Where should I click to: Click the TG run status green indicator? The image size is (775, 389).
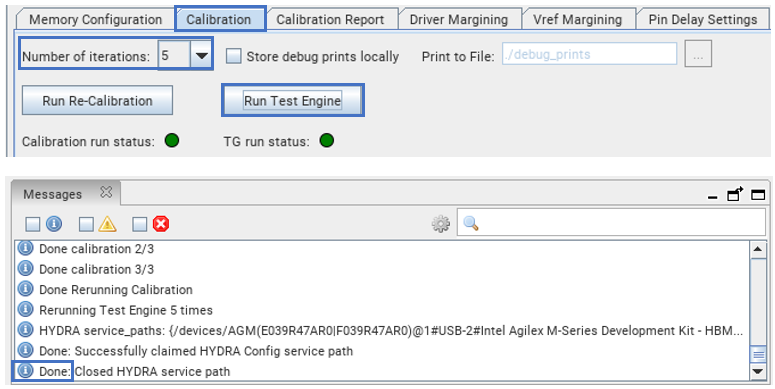coord(327,141)
